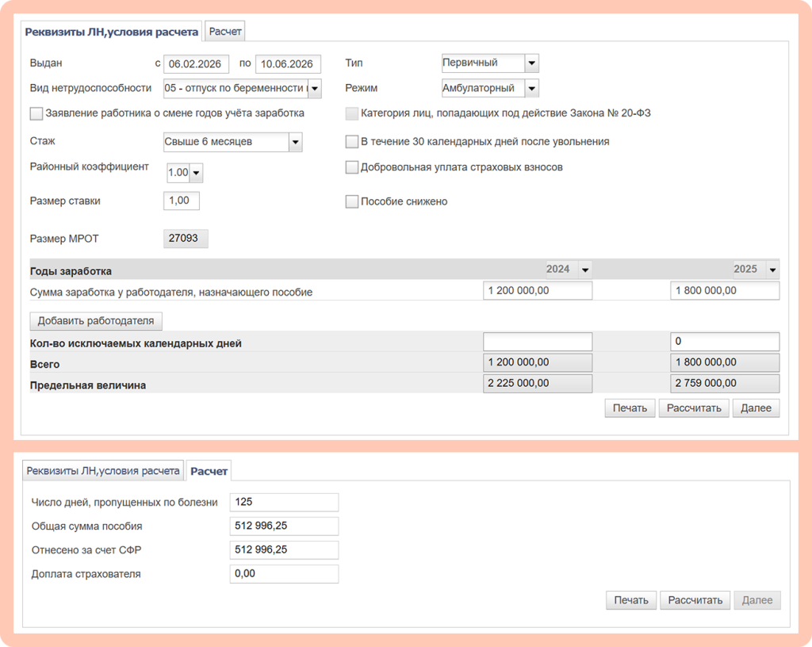812x647 pixels.
Task: Click the start date field 06.02.2026
Action: click(196, 64)
